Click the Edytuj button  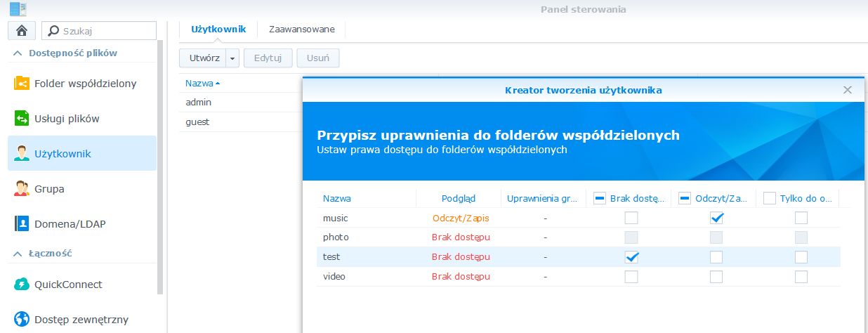(268, 58)
